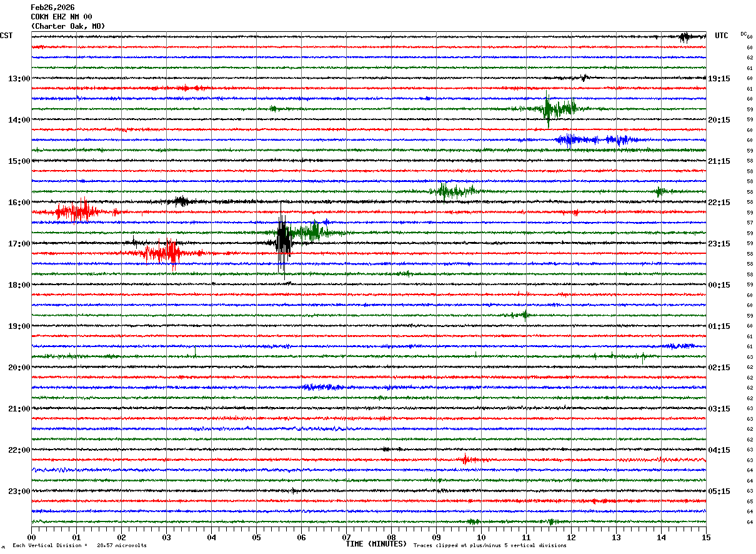Viewport: 756px width, 554px height.
Task: Click the minute 10 axis tick label
Action: pos(481,537)
